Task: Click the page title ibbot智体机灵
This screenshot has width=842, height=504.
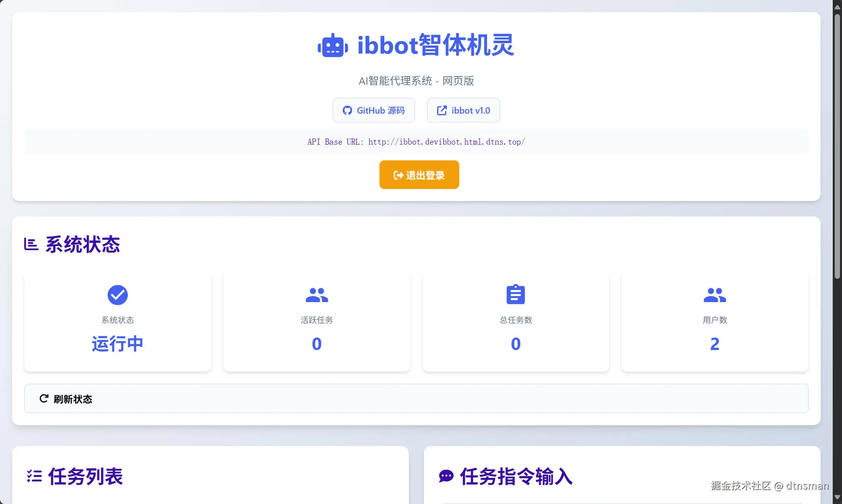Action: pos(436,45)
